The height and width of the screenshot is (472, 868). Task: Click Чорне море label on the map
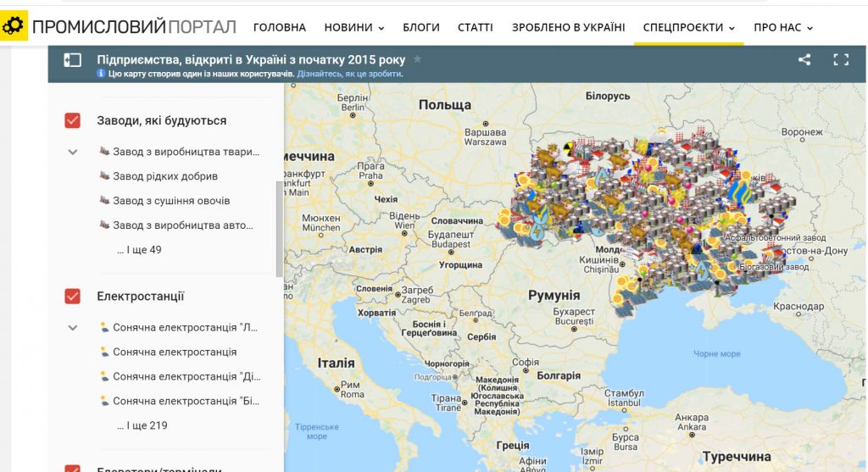click(x=716, y=353)
